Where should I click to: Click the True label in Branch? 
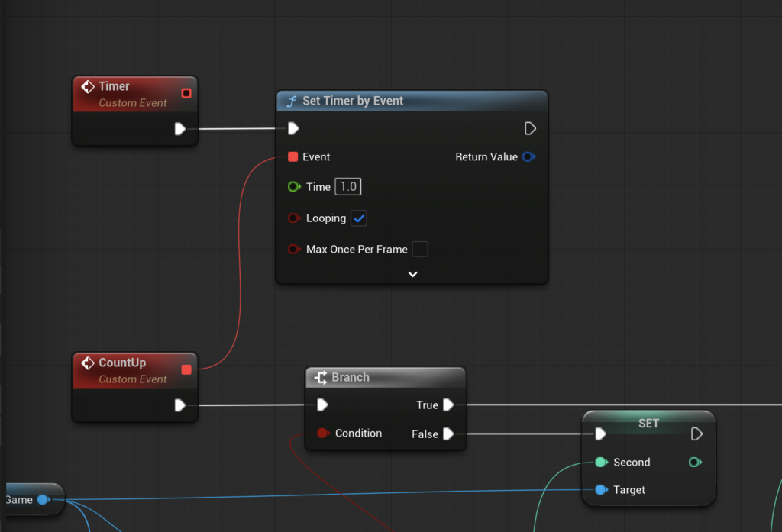coord(427,405)
